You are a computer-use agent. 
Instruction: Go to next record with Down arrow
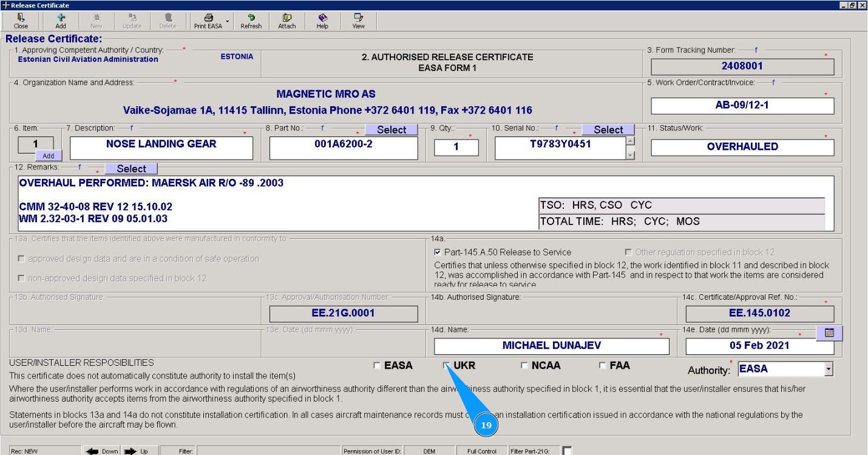coord(101,451)
